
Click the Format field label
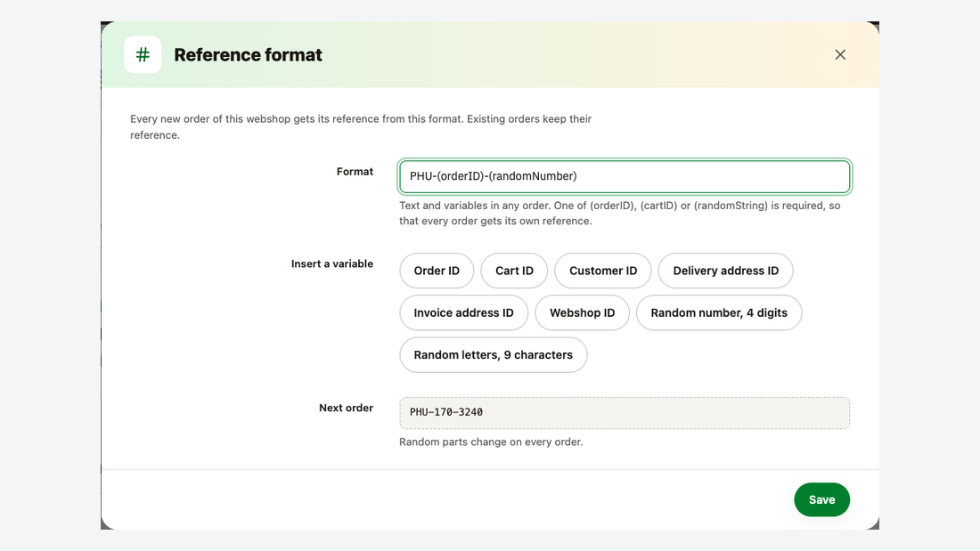point(355,172)
